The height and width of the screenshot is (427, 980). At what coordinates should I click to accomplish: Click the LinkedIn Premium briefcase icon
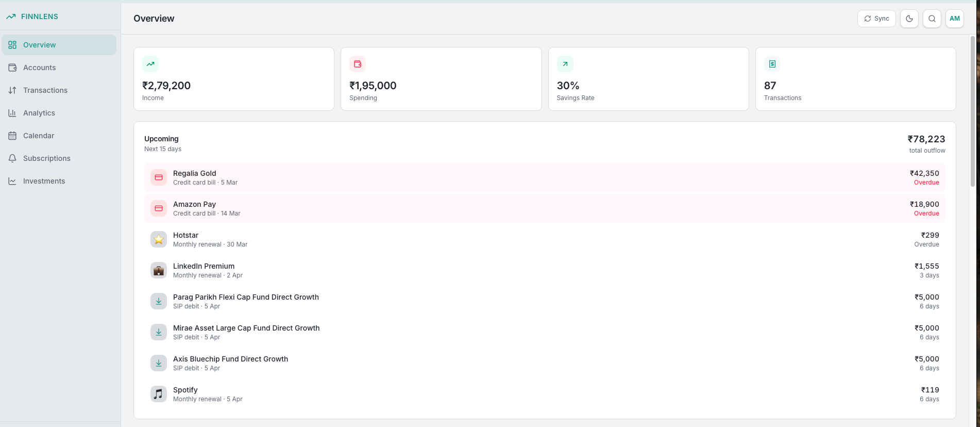(159, 270)
